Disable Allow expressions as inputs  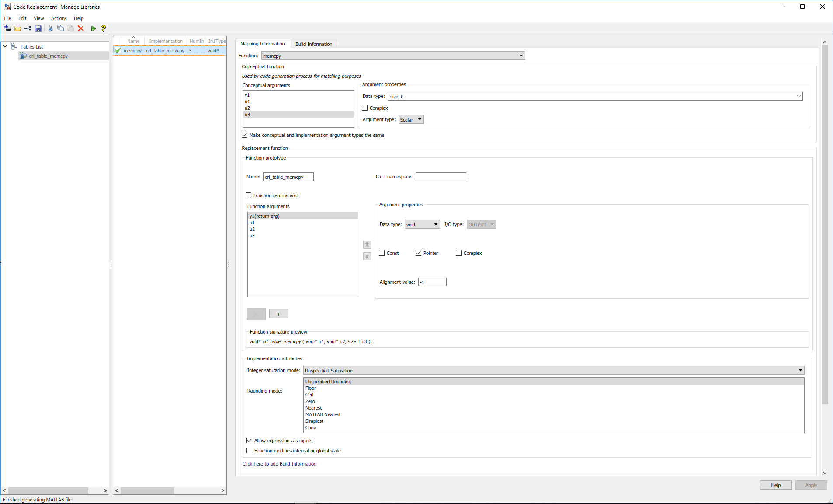pos(250,441)
